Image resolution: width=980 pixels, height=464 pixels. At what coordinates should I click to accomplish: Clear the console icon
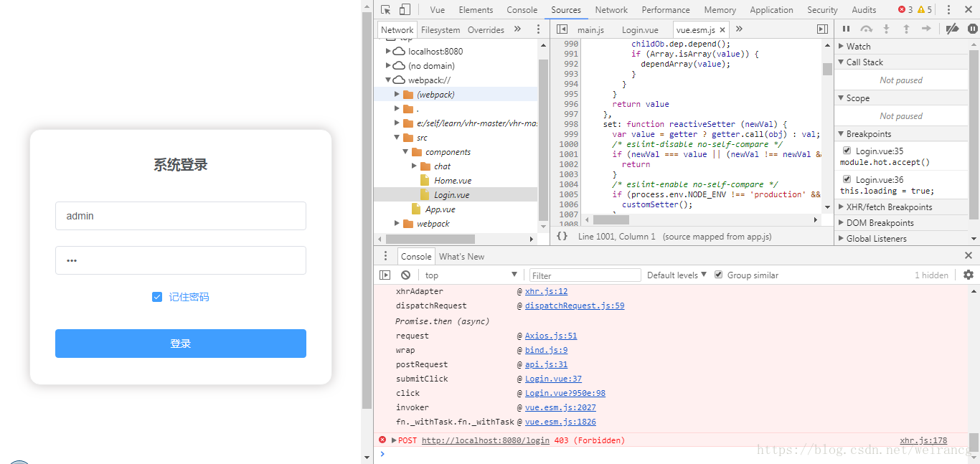(405, 275)
